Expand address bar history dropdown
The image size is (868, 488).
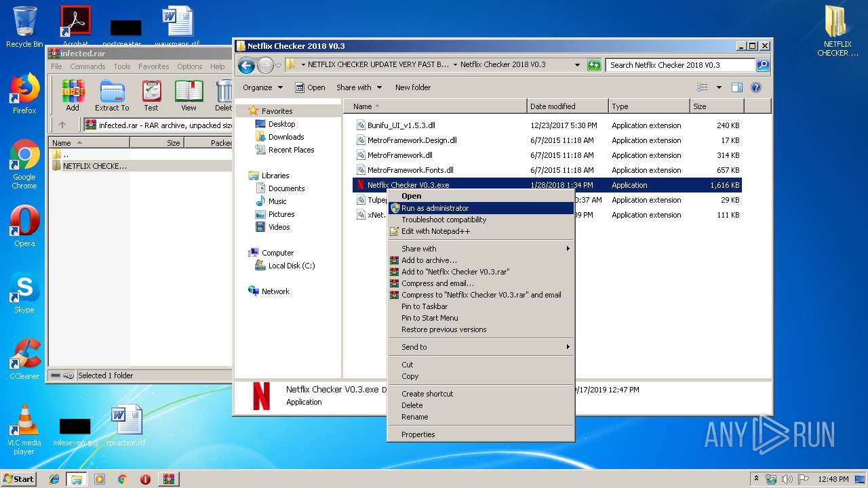coord(577,65)
